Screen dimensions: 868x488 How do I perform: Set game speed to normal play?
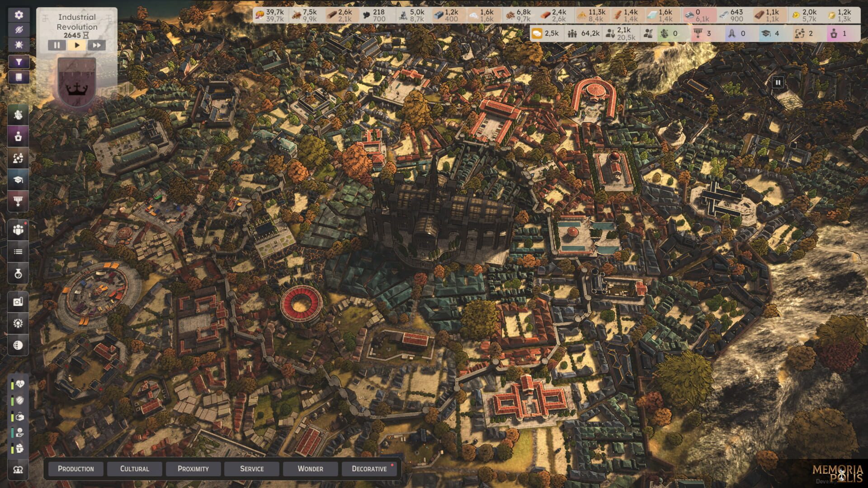(77, 45)
